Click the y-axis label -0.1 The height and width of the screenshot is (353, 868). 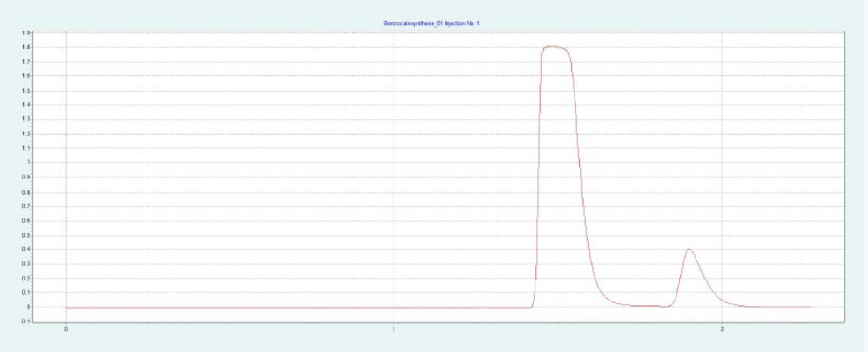click(x=25, y=322)
